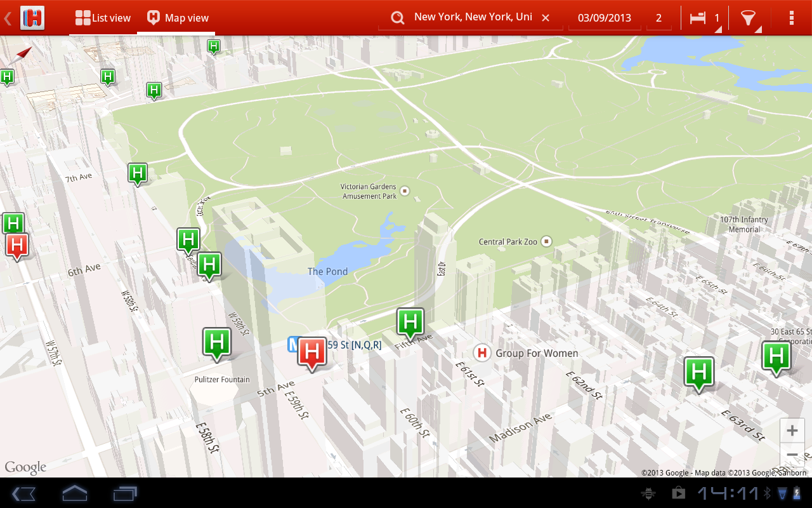
Task: Tap the battery status icon
Action: tap(797, 493)
